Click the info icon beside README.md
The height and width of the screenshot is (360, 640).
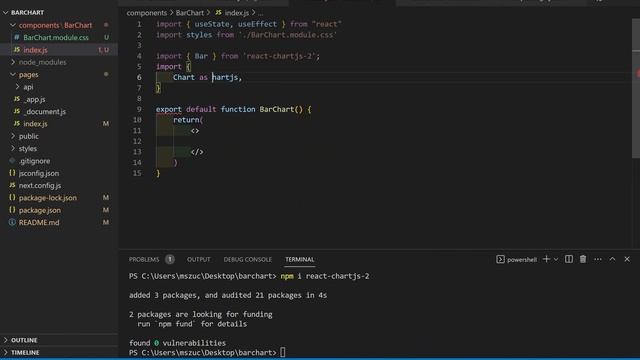(x=12, y=222)
